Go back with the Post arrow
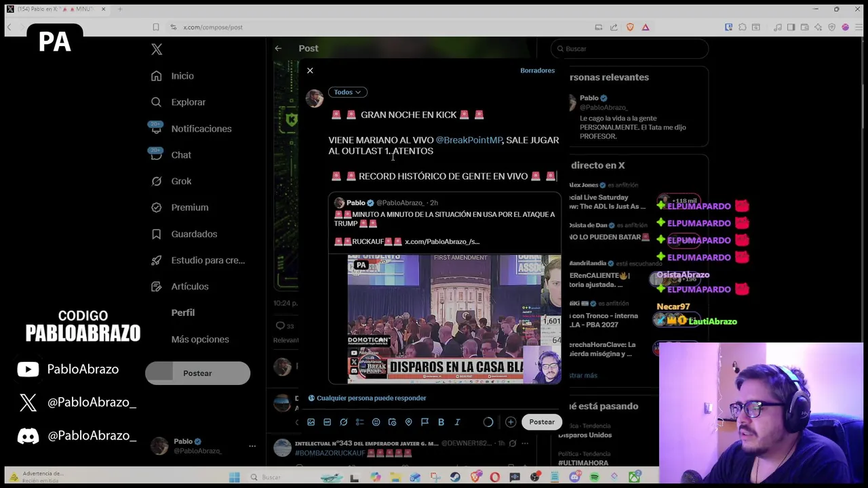Image resolution: width=868 pixels, height=488 pixels. click(278, 48)
